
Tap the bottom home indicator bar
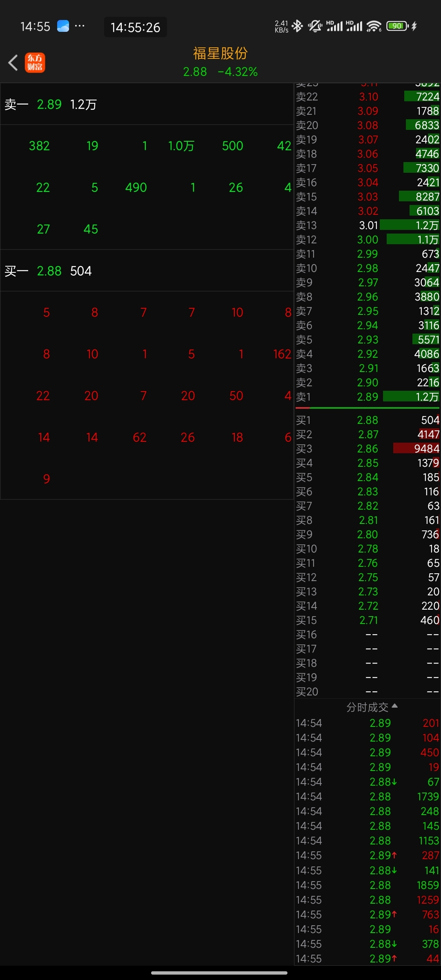(219, 973)
